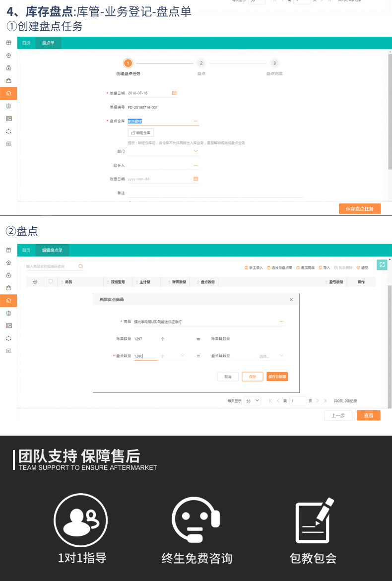Click the page number input box
392x581 pixels.
[298, 400]
